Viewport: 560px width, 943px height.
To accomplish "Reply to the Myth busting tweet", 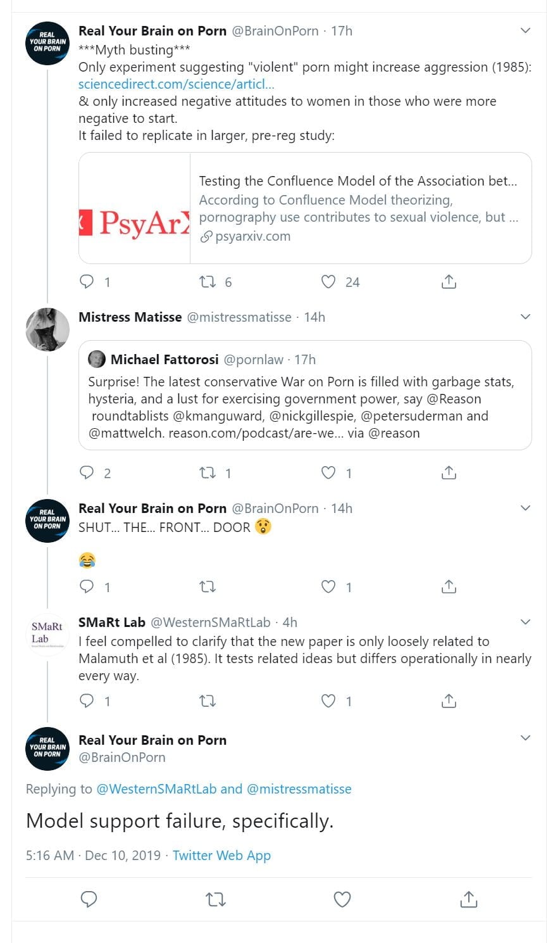I will [x=87, y=282].
